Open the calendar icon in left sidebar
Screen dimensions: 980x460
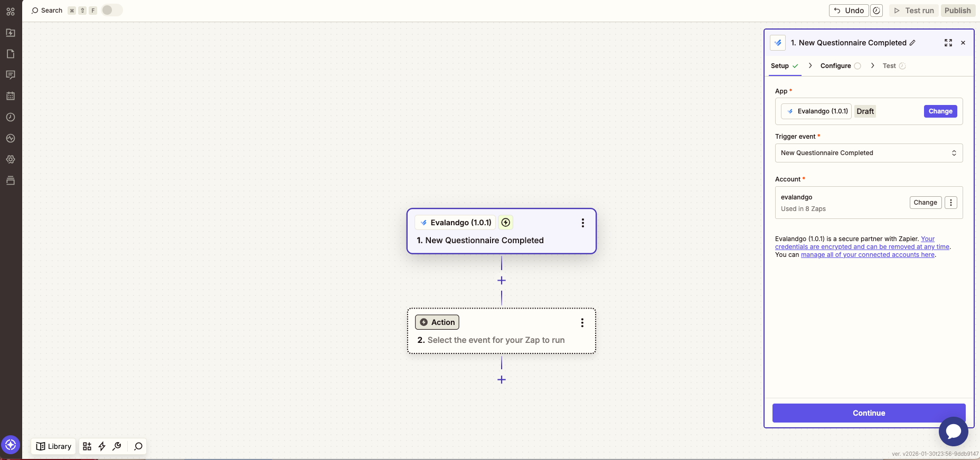11,96
